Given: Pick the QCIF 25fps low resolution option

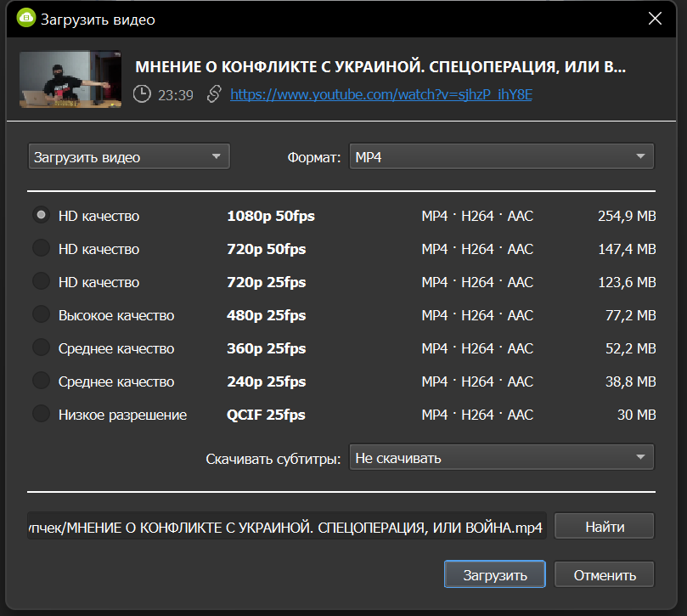Looking at the screenshot, I should point(40,415).
